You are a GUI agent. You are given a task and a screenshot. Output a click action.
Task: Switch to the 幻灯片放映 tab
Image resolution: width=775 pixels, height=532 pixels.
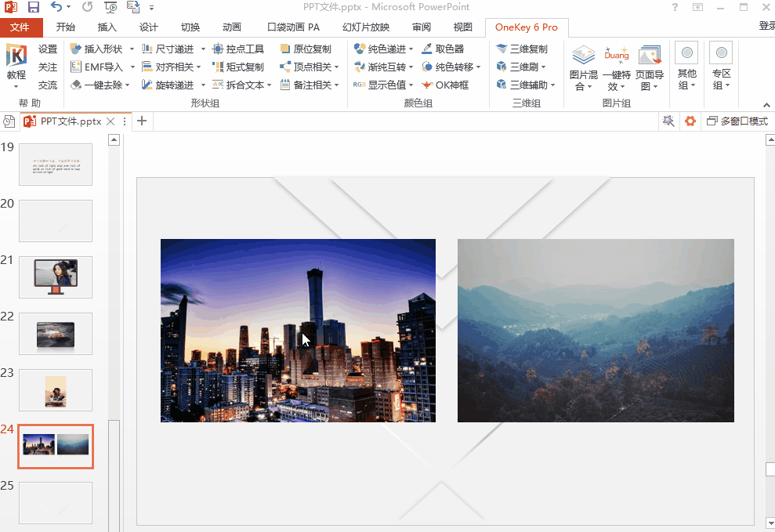coord(366,27)
